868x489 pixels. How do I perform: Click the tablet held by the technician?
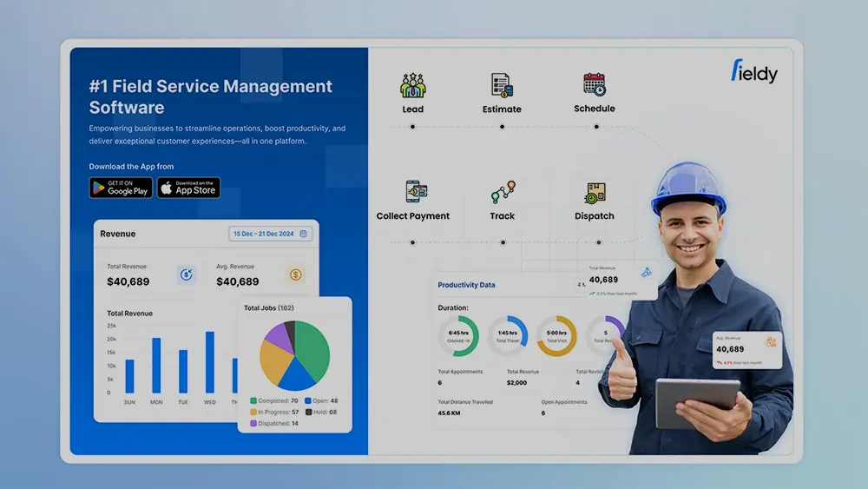[698, 403]
